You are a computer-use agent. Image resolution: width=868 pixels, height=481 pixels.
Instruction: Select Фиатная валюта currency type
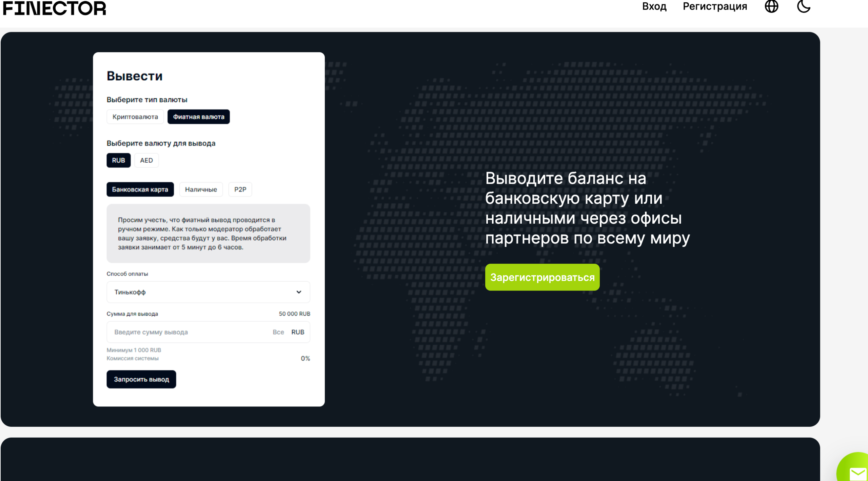pyautogui.click(x=198, y=117)
